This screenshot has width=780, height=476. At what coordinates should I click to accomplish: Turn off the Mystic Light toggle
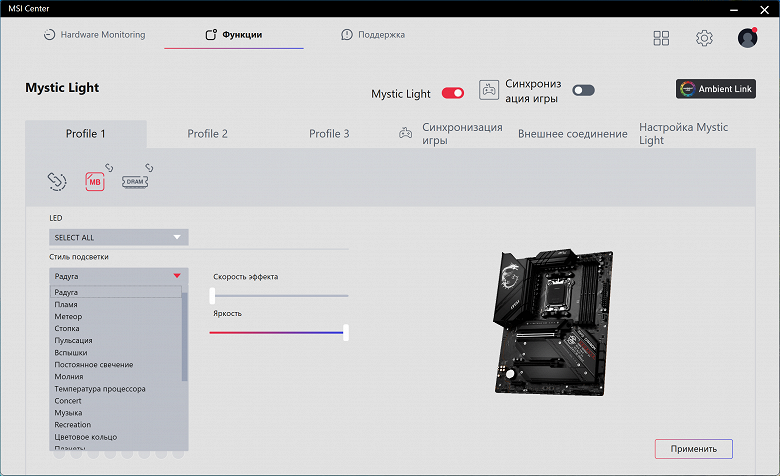pyautogui.click(x=453, y=93)
